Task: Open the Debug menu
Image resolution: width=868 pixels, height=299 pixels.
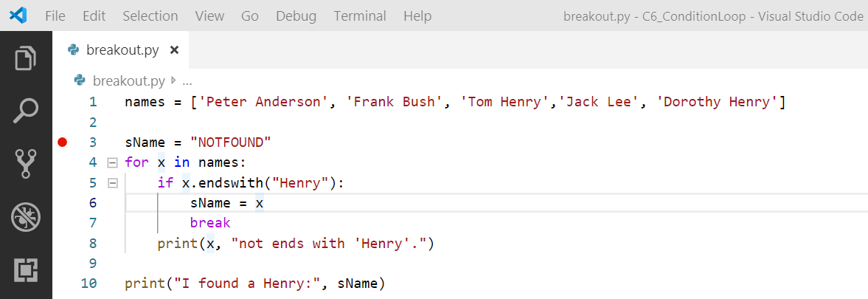Action: 296,16
